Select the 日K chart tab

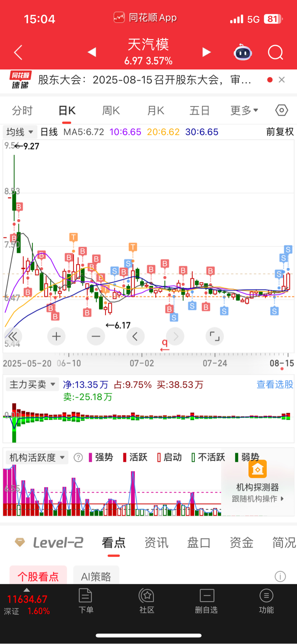point(67,111)
